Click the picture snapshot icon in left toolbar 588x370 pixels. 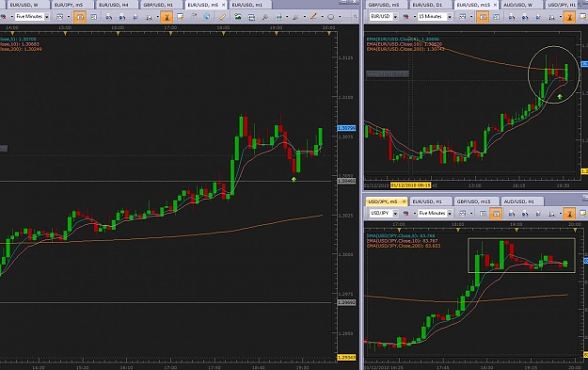tap(238, 17)
